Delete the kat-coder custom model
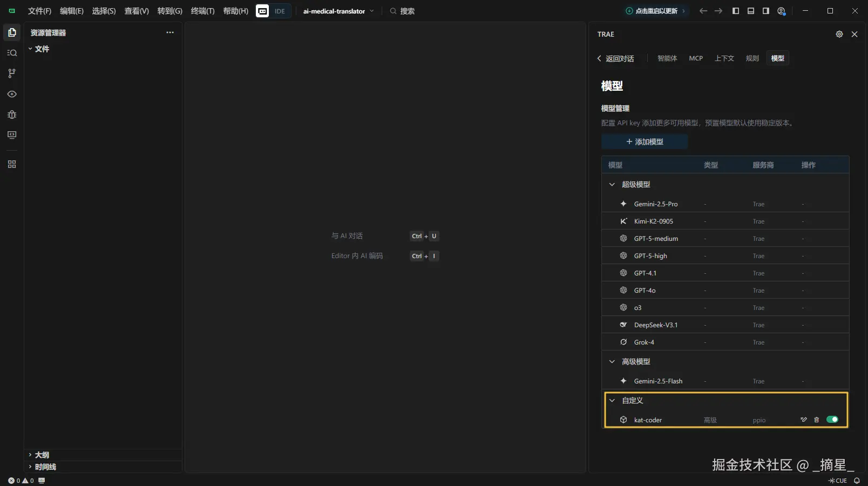 tap(816, 420)
